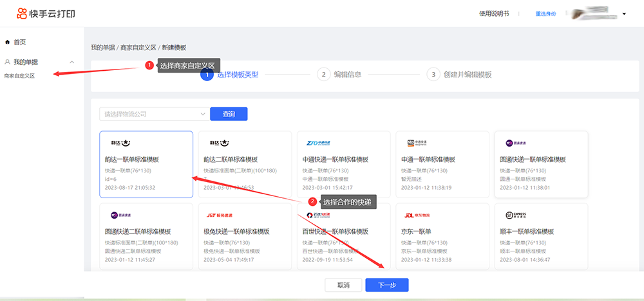Image resolution: width=644 pixels, height=301 pixels.
Task: Click timestamp 2023-05-04 17:49:17
Action: (229, 260)
